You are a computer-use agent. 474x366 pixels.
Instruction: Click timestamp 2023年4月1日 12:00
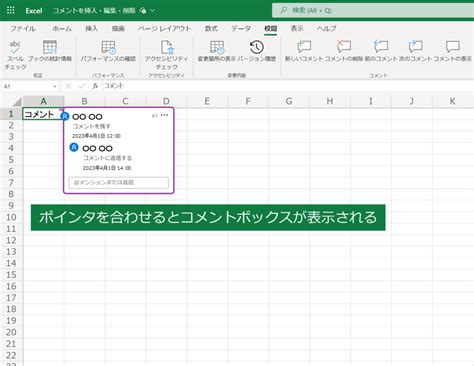(x=97, y=136)
